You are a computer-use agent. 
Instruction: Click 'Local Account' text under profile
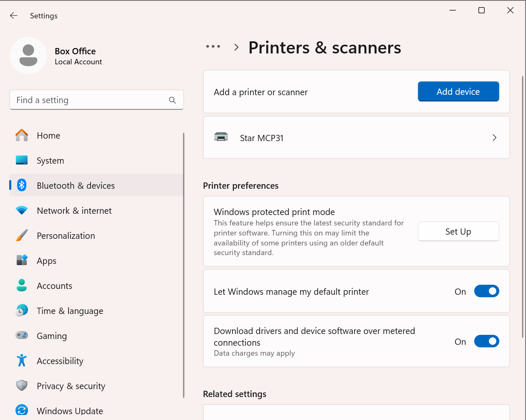coord(78,62)
